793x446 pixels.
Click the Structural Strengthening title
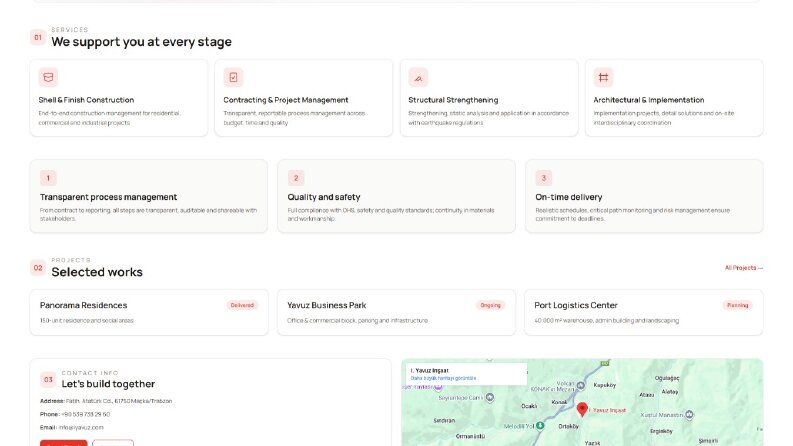point(453,100)
